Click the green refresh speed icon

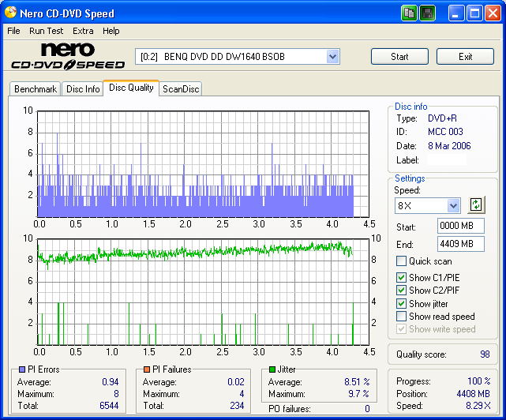475,204
